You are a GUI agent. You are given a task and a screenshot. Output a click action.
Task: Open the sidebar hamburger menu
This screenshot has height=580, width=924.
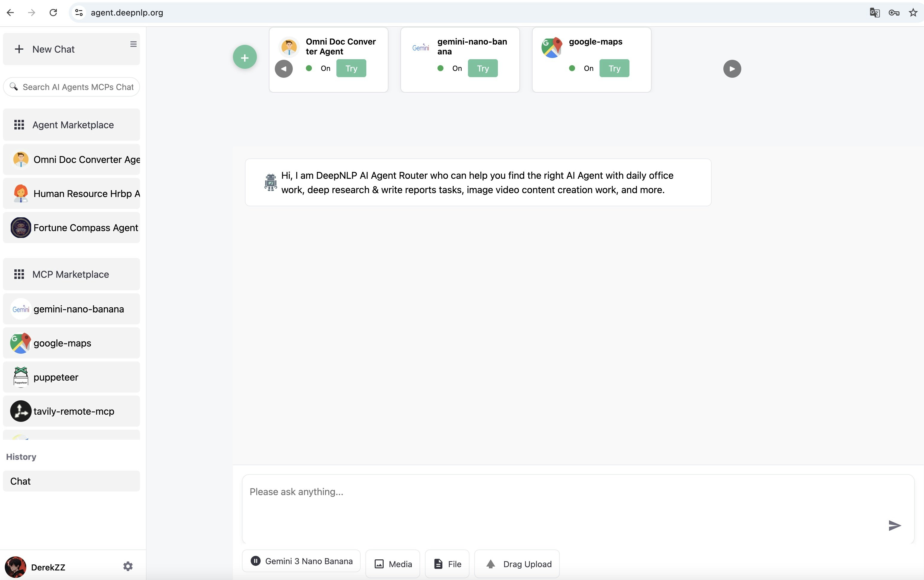pos(133,44)
